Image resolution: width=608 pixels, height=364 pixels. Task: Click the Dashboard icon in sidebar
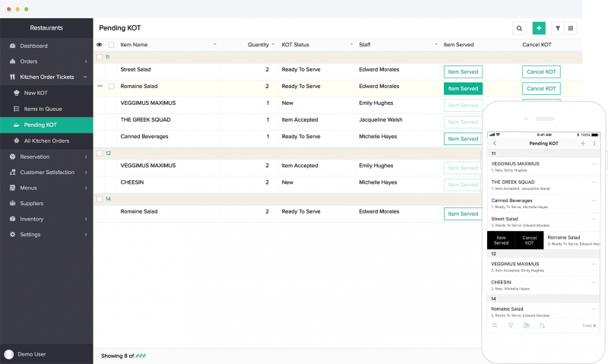click(13, 46)
